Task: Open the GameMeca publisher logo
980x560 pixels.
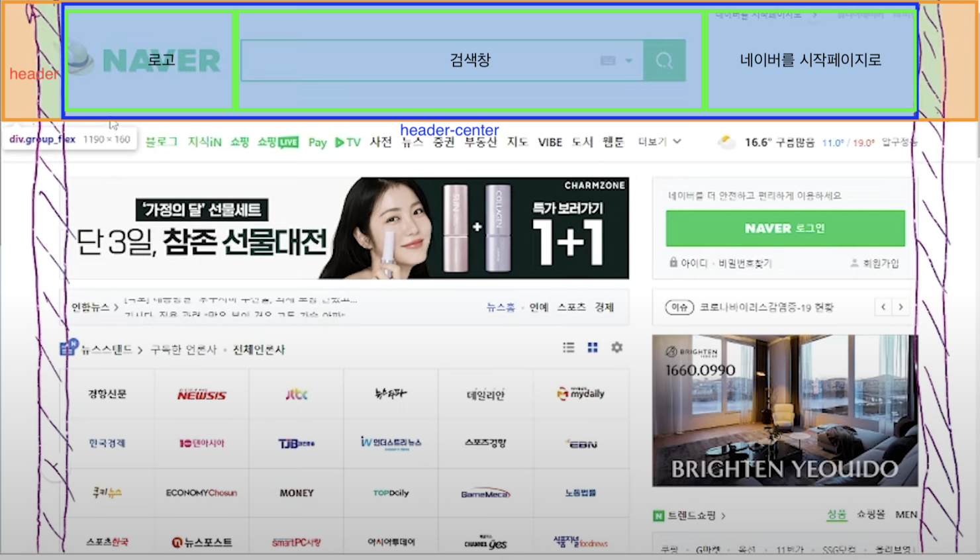Action: pos(485,494)
